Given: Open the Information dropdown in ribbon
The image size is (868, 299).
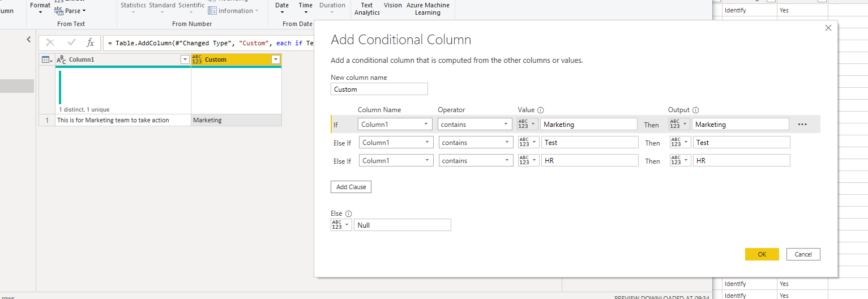Looking at the screenshot, I should (x=233, y=11).
